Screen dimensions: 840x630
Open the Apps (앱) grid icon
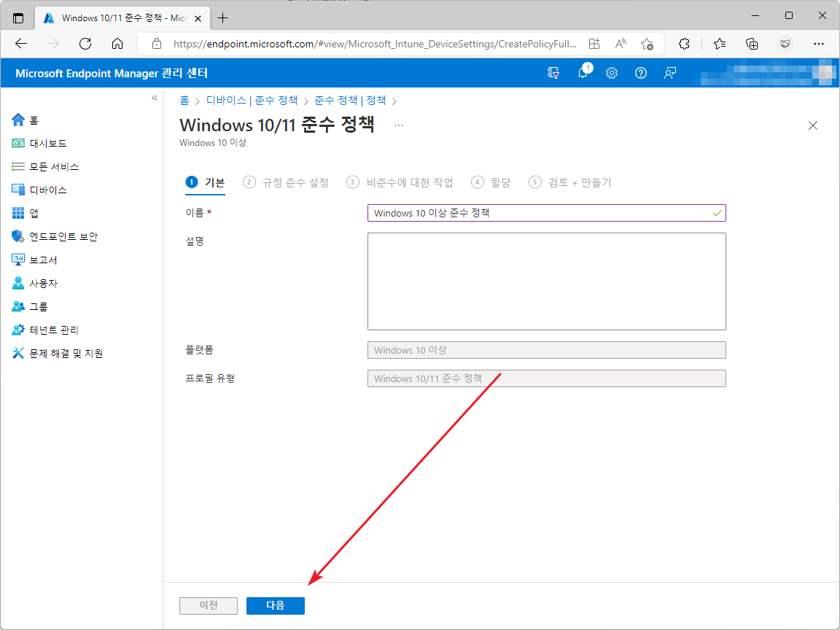tap(18, 213)
